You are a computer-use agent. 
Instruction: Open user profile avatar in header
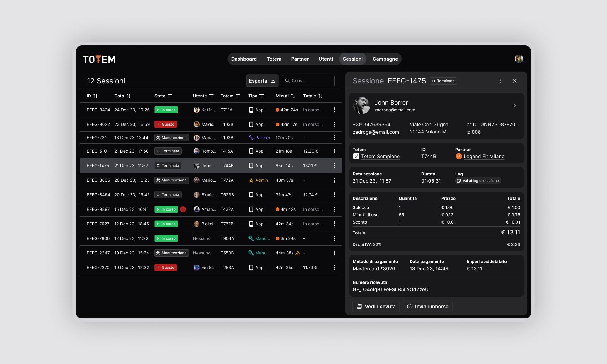(519, 59)
